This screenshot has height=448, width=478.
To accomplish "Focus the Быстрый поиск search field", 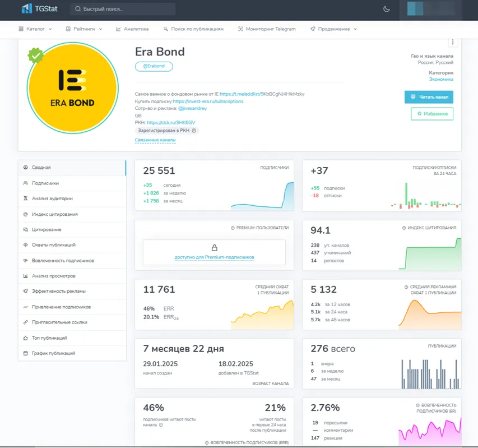I will point(123,9).
